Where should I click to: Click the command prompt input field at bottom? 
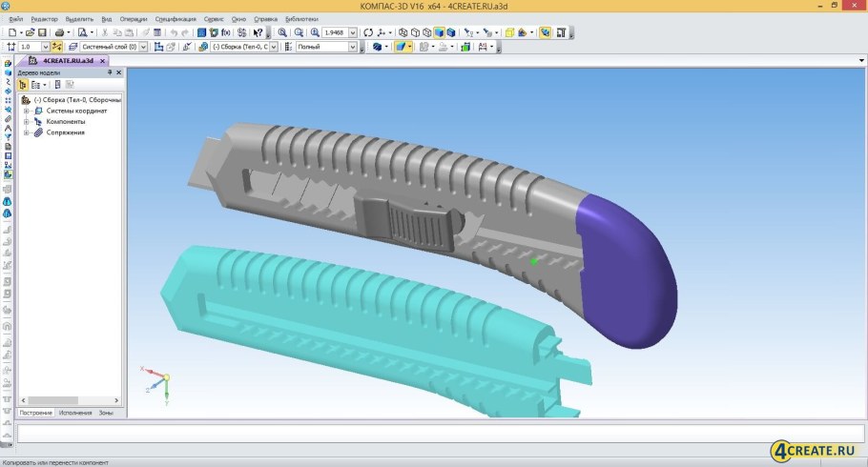tap(441, 434)
